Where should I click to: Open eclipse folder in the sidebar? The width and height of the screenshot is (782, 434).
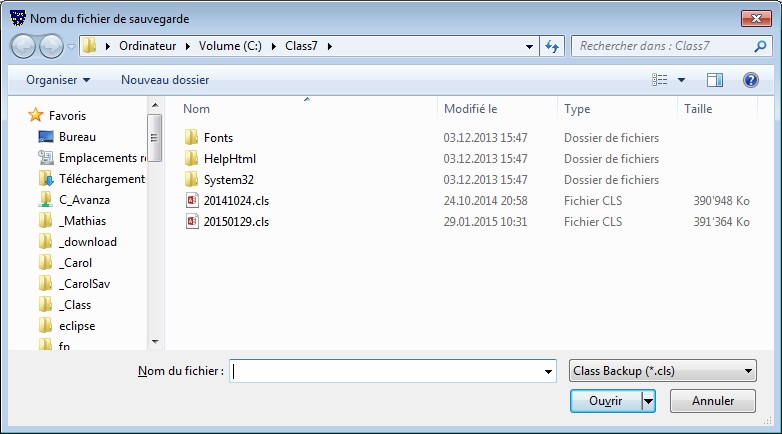point(77,325)
